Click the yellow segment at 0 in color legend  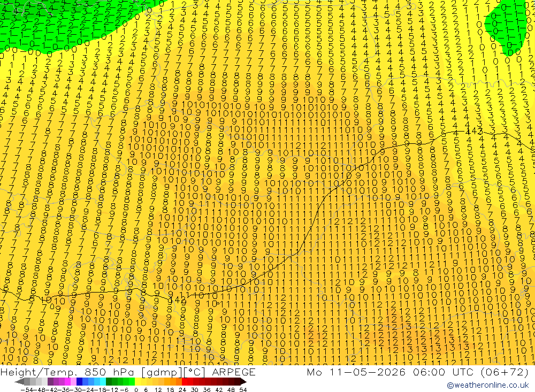point(138,381)
